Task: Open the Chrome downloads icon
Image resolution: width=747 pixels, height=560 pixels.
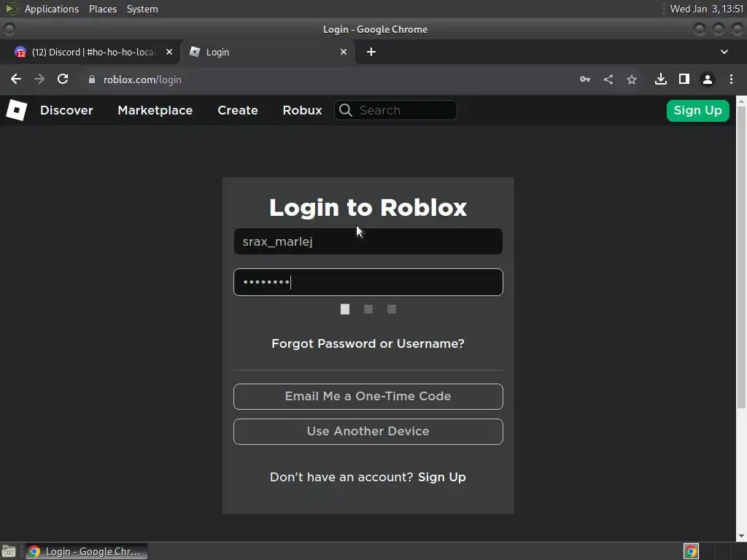Action: pyautogui.click(x=661, y=79)
